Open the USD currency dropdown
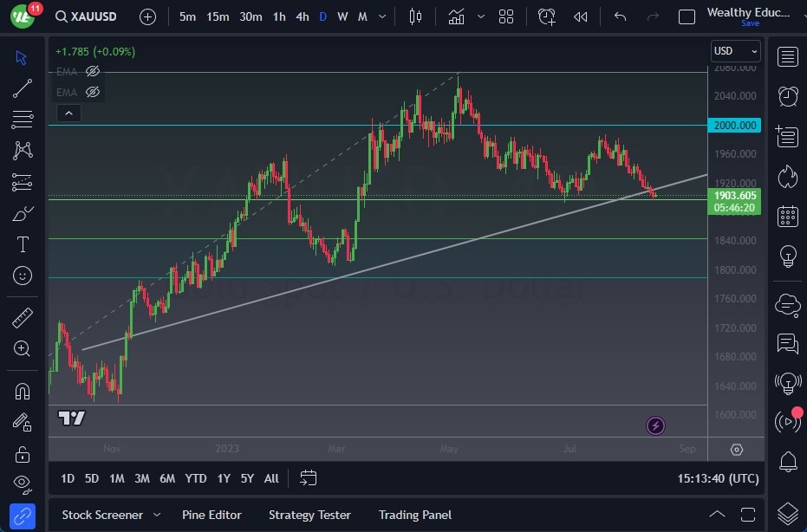 coord(735,51)
